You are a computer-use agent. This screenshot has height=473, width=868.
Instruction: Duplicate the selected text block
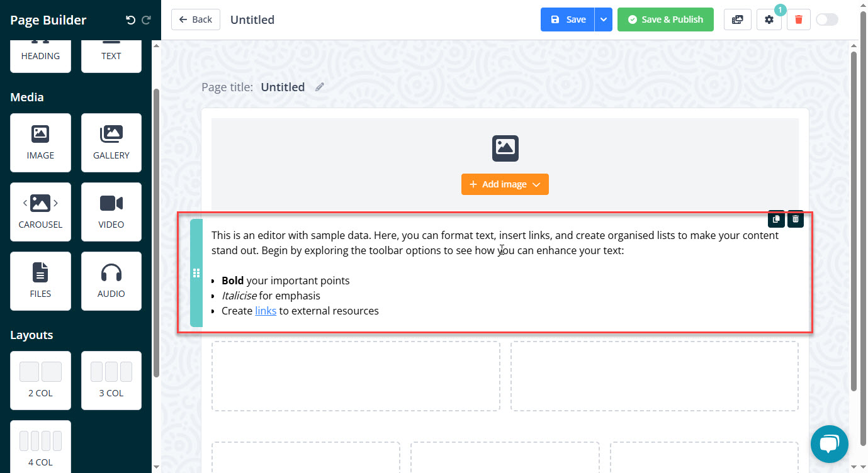(776, 219)
